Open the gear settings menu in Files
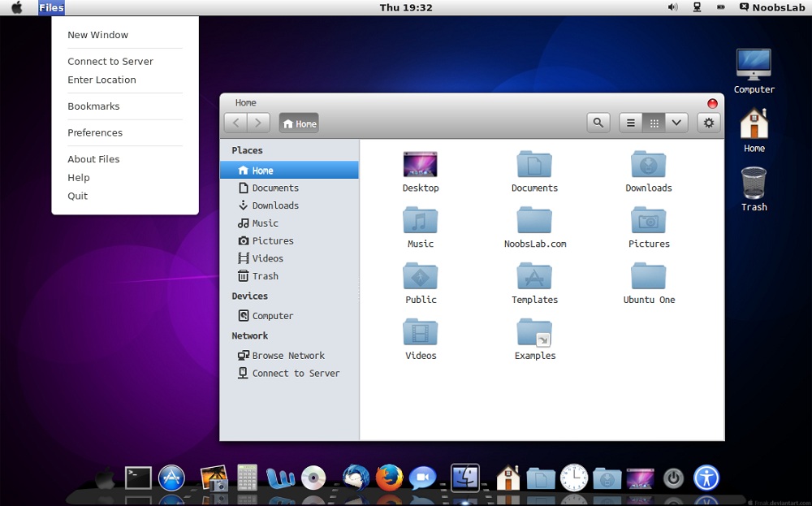Image resolution: width=812 pixels, height=506 pixels. point(709,123)
